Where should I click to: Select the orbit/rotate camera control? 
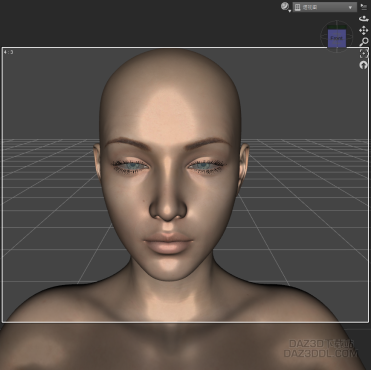[363, 19]
